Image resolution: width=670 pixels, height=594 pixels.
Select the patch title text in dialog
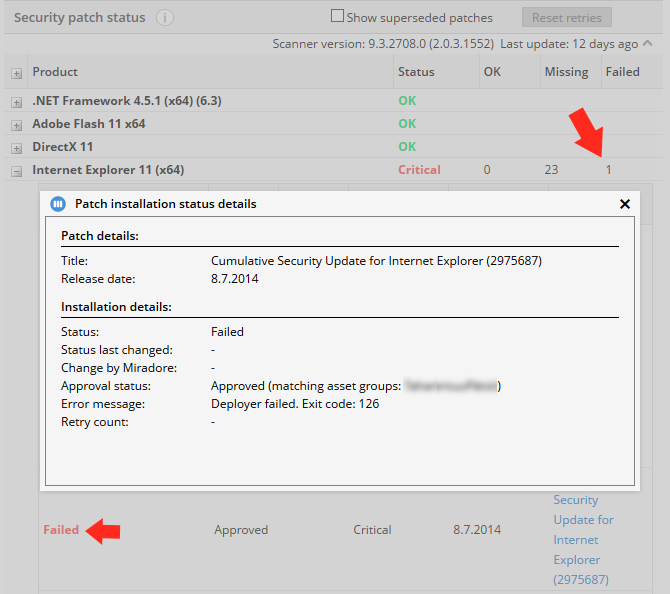coord(376,261)
